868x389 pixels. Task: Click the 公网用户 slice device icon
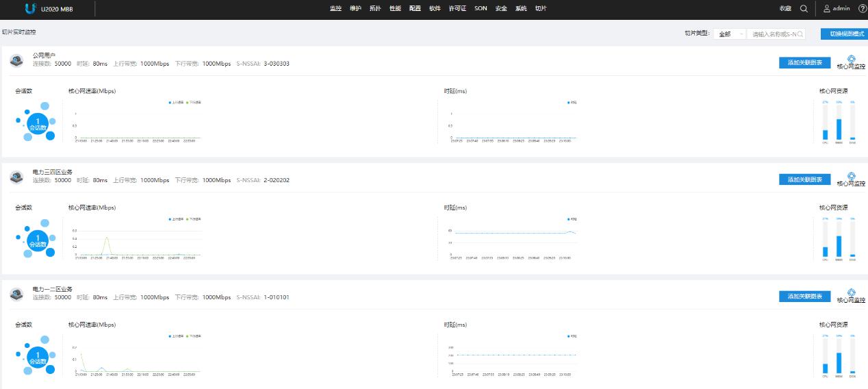tap(16, 61)
